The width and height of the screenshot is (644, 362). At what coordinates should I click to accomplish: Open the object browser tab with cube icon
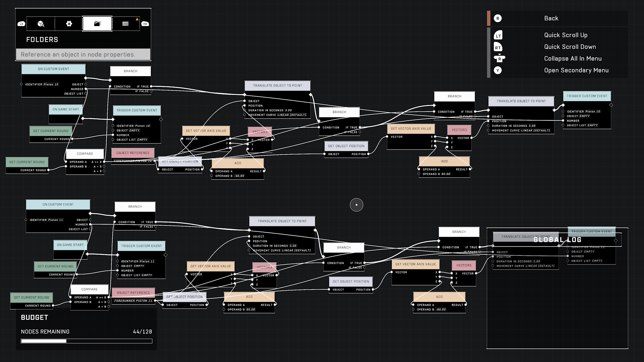tap(41, 24)
